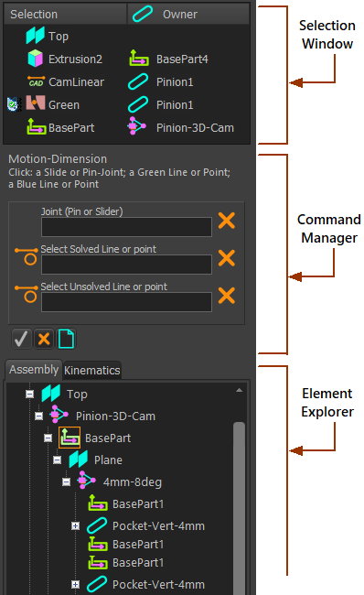
Task: Switch to the Kinematics tab
Action: (92, 371)
